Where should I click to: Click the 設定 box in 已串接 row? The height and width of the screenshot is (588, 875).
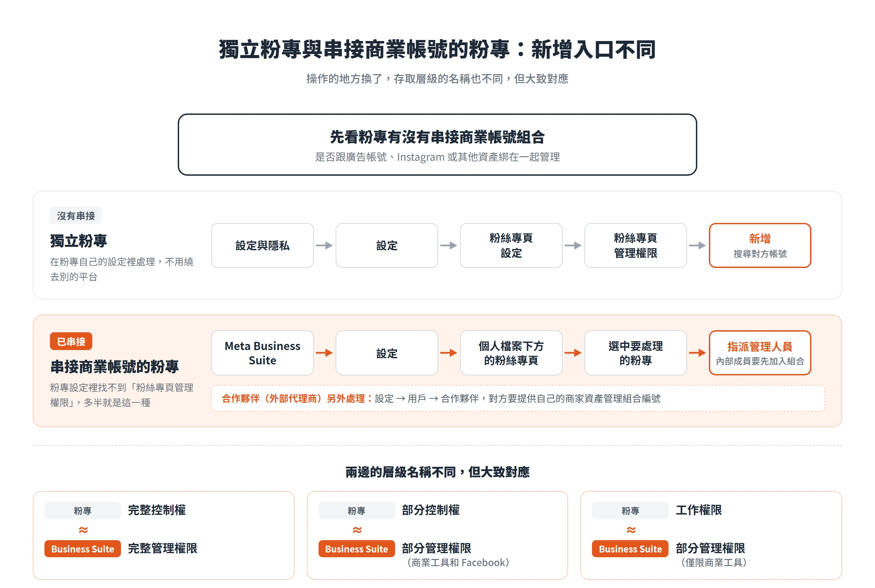(x=387, y=352)
